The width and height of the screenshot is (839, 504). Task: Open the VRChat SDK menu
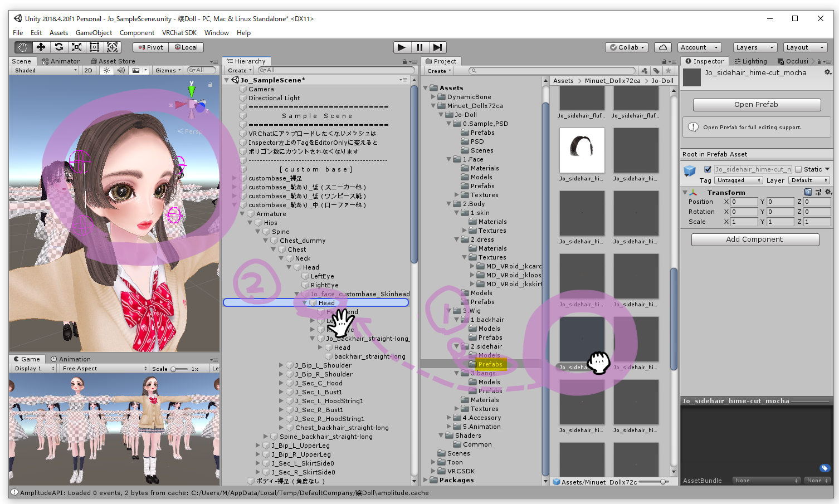(x=179, y=33)
